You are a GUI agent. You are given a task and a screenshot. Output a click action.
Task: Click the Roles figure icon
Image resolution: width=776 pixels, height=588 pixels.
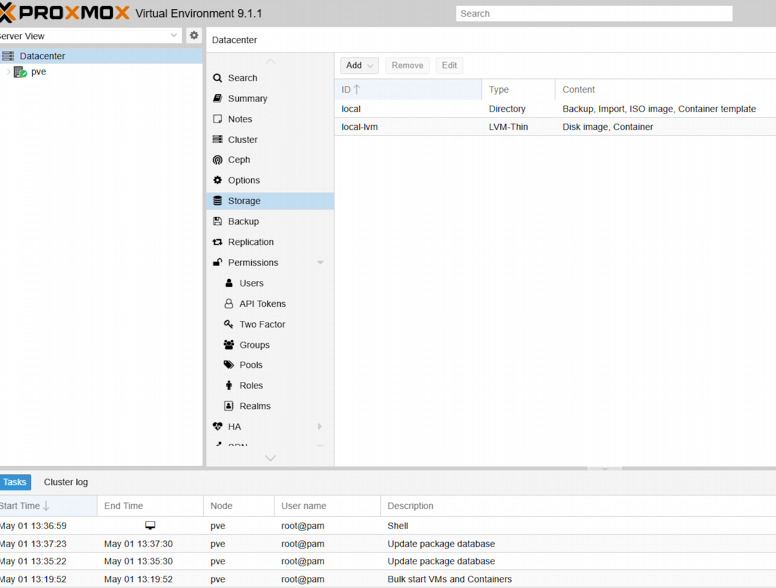click(229, 385)
